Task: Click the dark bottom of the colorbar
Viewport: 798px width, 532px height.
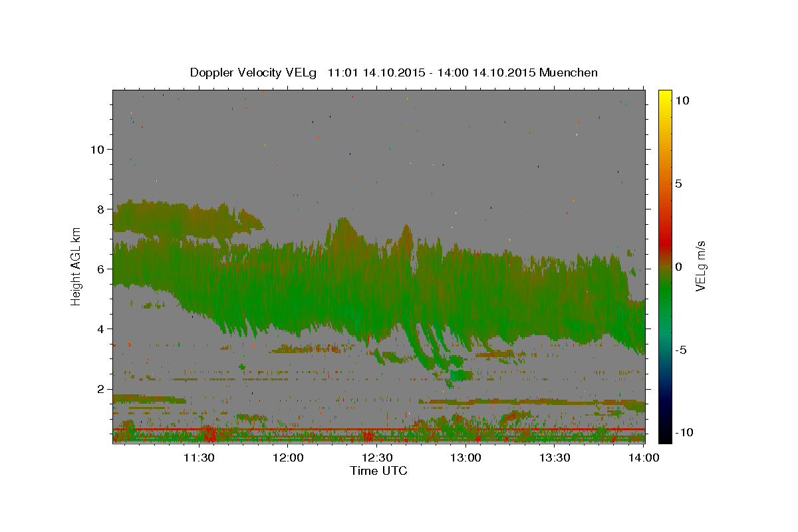Action: pyautogui.click(x=664, y=434)
